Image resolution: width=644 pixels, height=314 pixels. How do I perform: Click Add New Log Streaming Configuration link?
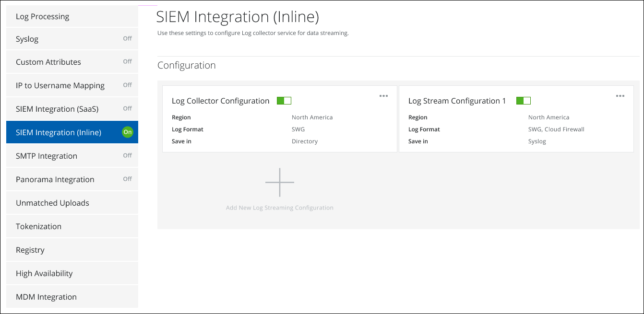280,208
